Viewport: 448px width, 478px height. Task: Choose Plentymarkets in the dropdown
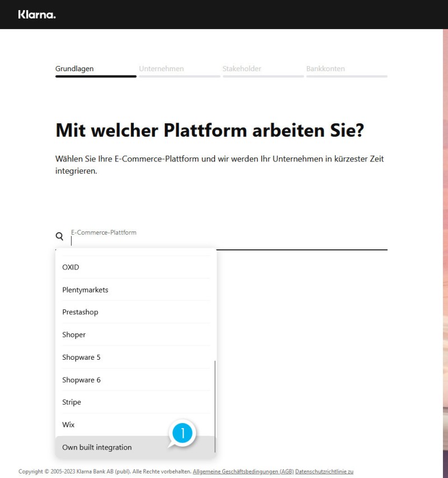[x=85, y=290]
